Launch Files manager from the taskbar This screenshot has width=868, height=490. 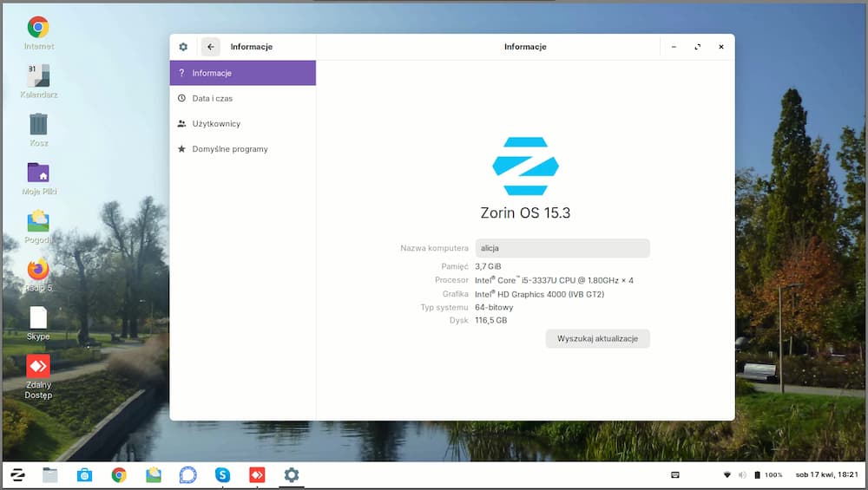click(49, 474)
